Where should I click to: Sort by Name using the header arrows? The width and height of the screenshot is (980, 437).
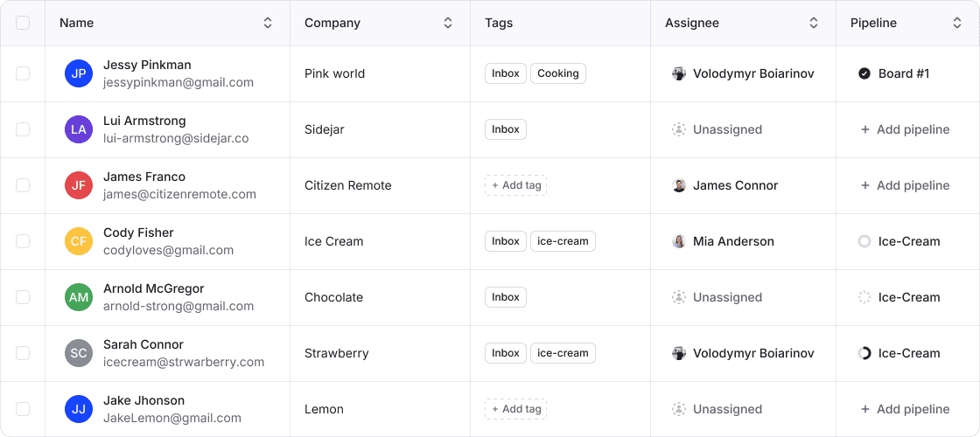(268, 23)
